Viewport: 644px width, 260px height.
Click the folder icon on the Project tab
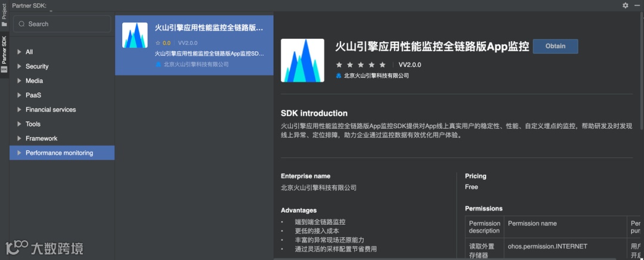tap(4, 24)
